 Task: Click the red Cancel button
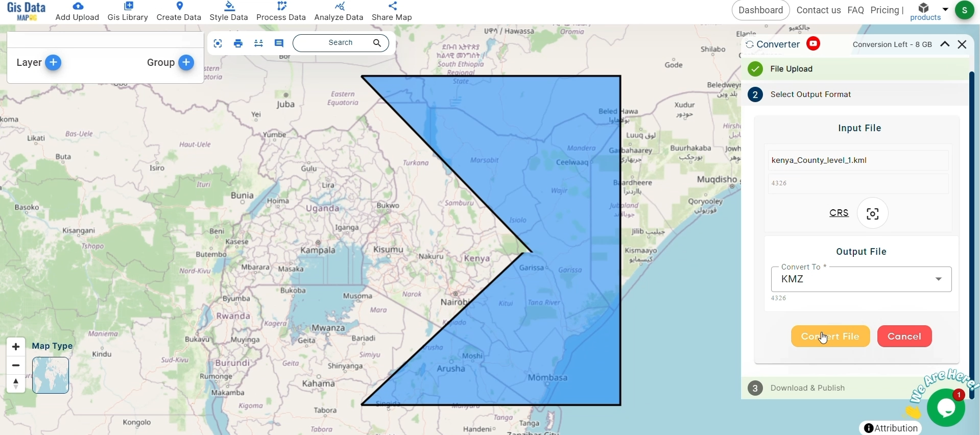[904, 336]
